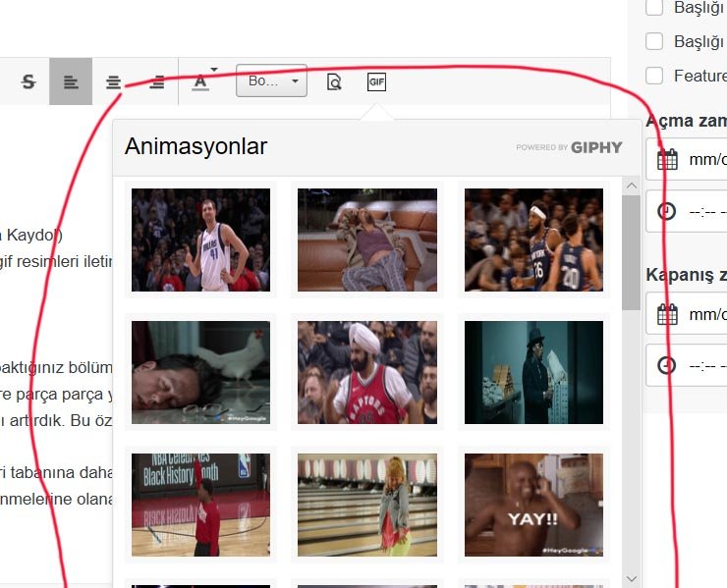Viewport: 727px width, 588px height.
Task: Click the document preview search icon
Action: pyautogui.click(x=334, y=82)
